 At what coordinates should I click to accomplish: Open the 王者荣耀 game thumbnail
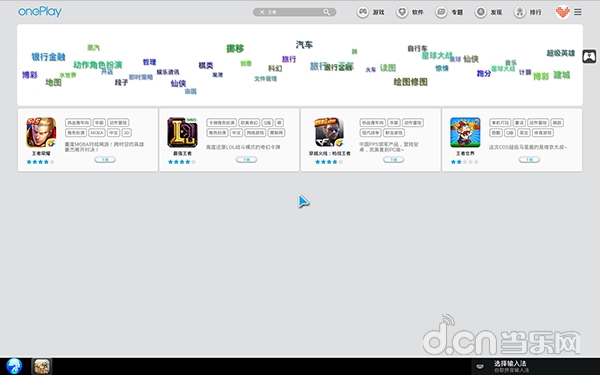41,132
